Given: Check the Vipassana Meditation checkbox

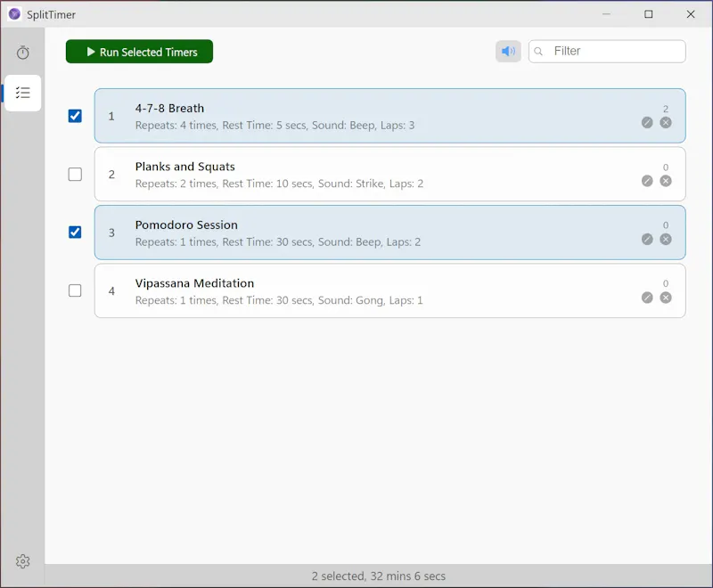Looking at the screenshot, I should point(75,290).
